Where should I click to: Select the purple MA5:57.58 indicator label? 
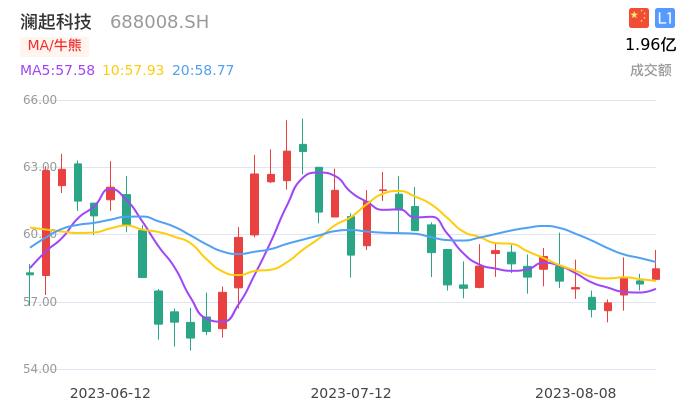click(x=57, y=70)
